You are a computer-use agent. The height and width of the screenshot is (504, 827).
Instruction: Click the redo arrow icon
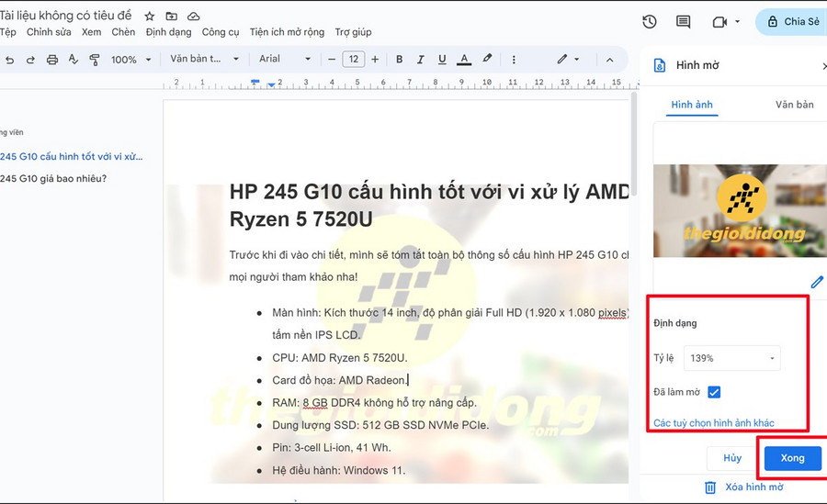[30, 60]
